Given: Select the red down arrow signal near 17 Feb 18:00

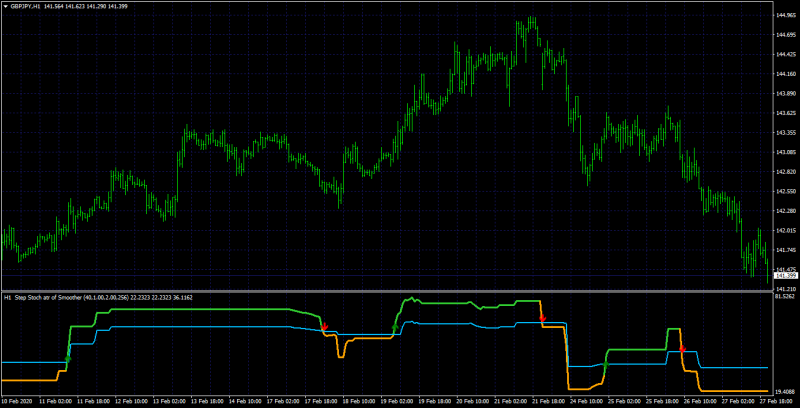Looking at the screenshot, I should tap(325, 326).
